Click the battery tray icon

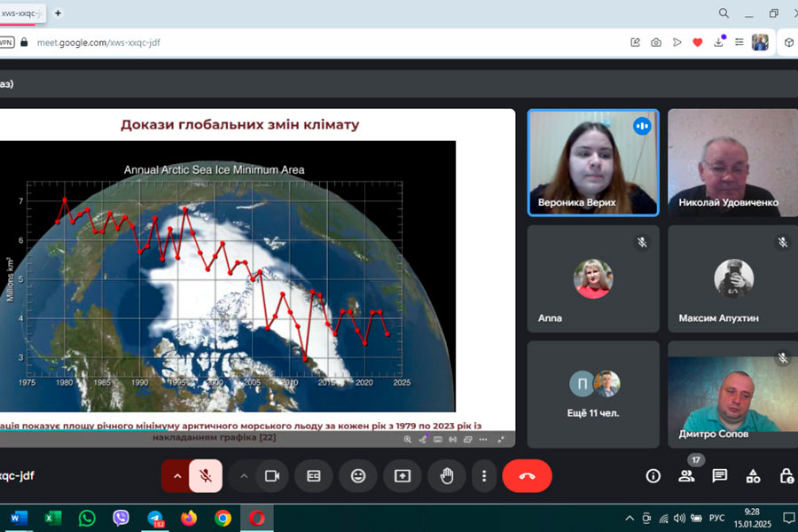click(696, 518)
